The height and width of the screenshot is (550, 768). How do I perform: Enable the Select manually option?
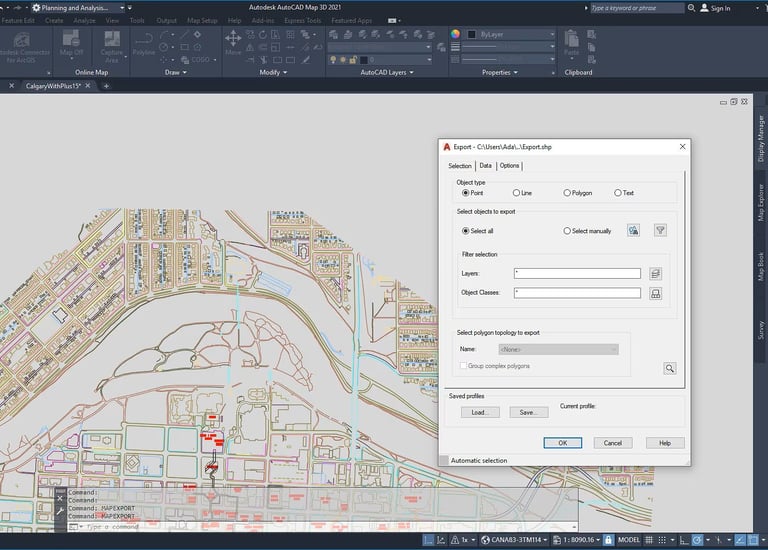point(567,231)
